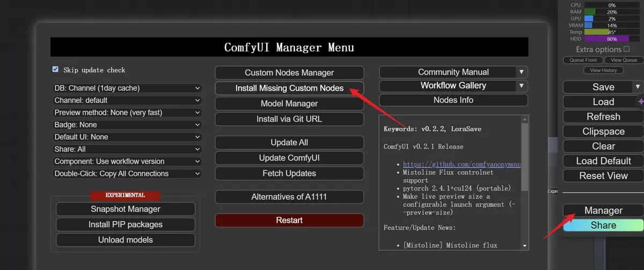Click the sparkle icon beside Load button
Screen dimensions: 644x270
click(x=640, y=102)
